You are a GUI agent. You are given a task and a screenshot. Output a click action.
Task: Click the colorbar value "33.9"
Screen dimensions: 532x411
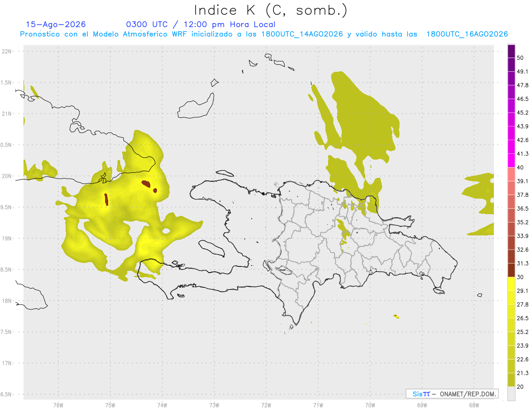tap(523, 236)
